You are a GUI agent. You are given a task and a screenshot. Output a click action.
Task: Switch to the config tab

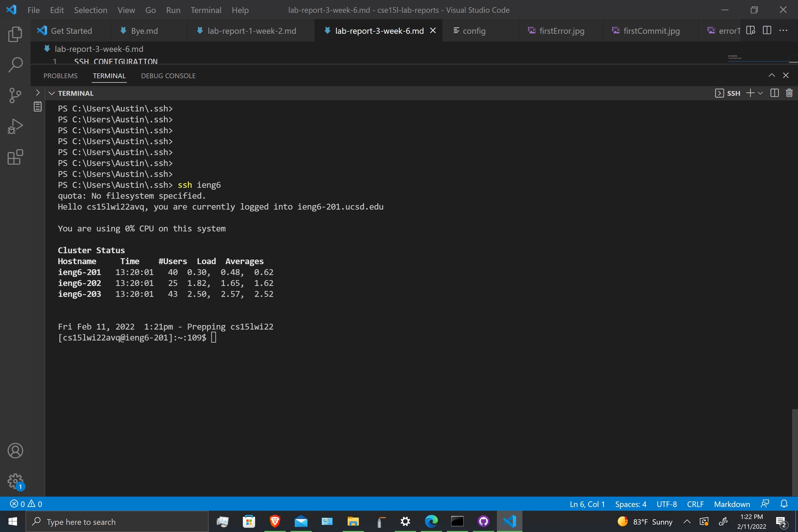pyautogui.click(x=480, y=31)
